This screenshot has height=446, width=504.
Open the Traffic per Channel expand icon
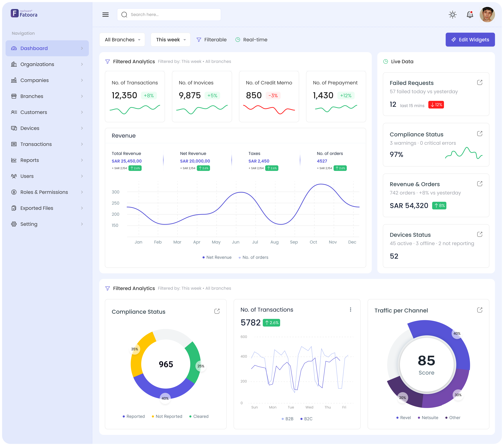(x=480, y=310)
